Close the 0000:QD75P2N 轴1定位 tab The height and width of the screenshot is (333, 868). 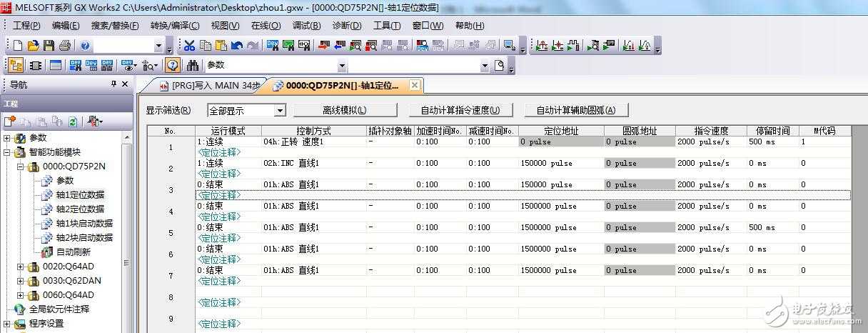[415, 85]
